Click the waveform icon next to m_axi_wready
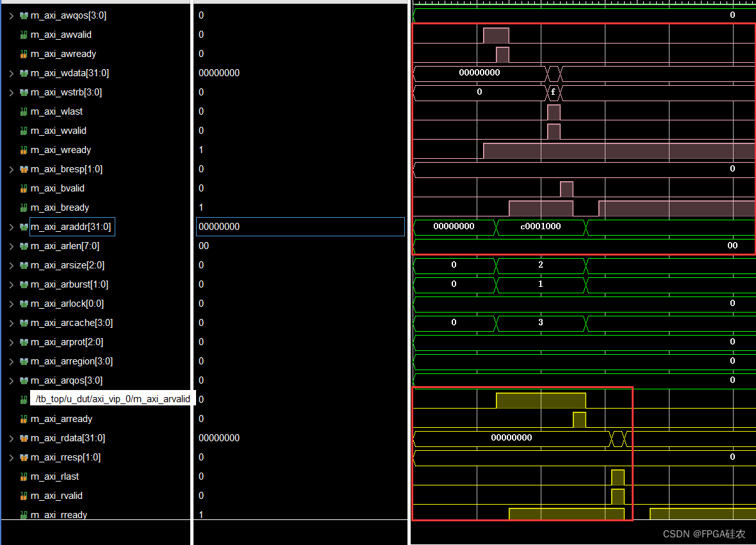Screen dimensions: 756x545 point(24,150)
